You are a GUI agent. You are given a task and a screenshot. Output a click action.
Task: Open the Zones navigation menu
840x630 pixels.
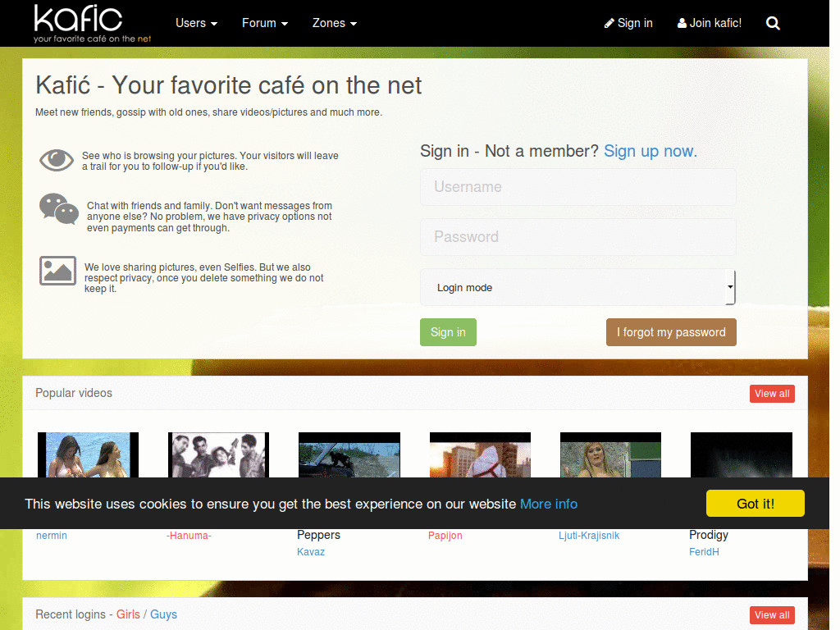[x=335, y=23]
